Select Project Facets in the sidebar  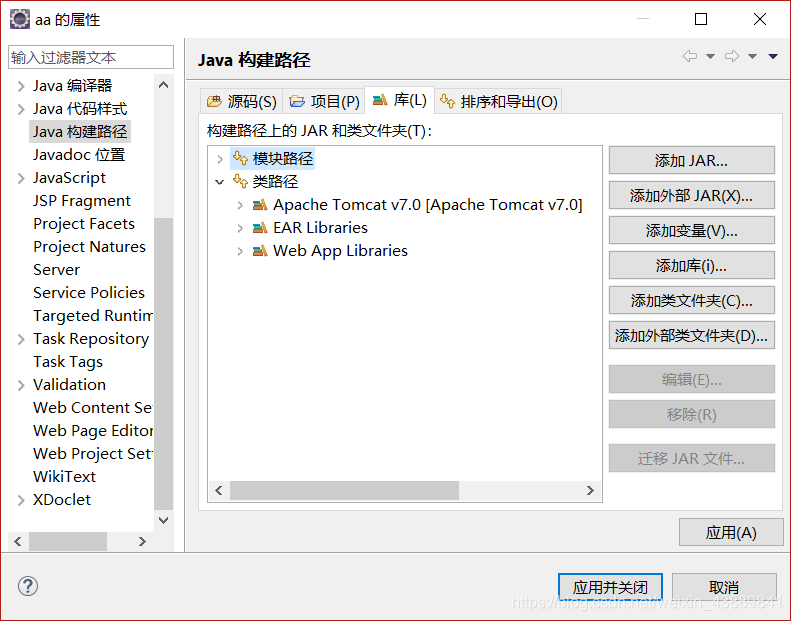point(84,223)
